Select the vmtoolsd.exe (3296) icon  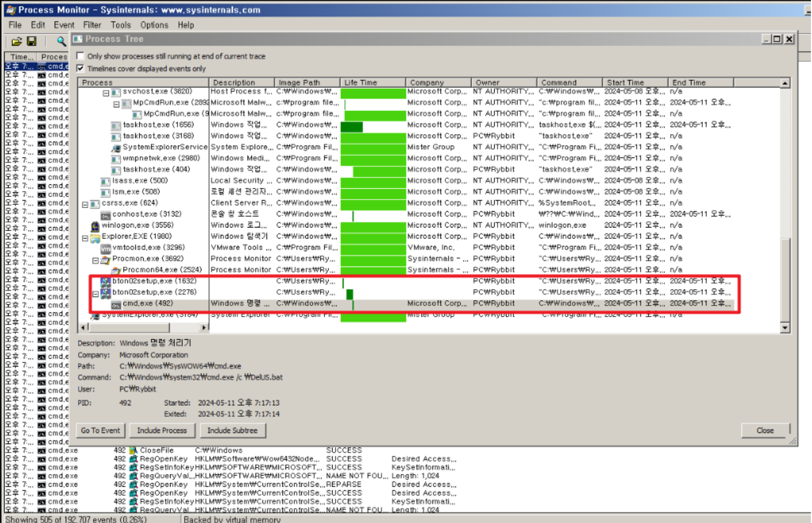[105, 248]
